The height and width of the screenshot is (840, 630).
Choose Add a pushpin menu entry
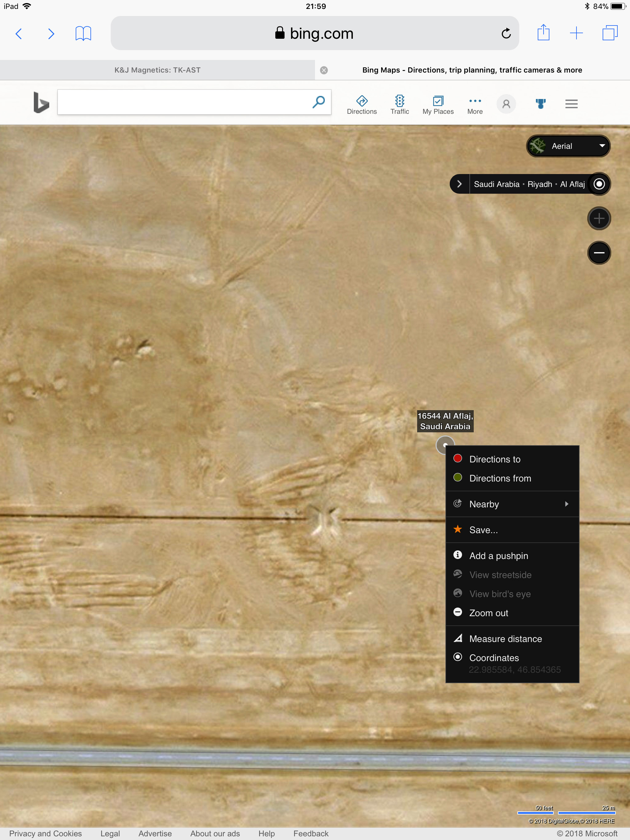coord(498,556)
